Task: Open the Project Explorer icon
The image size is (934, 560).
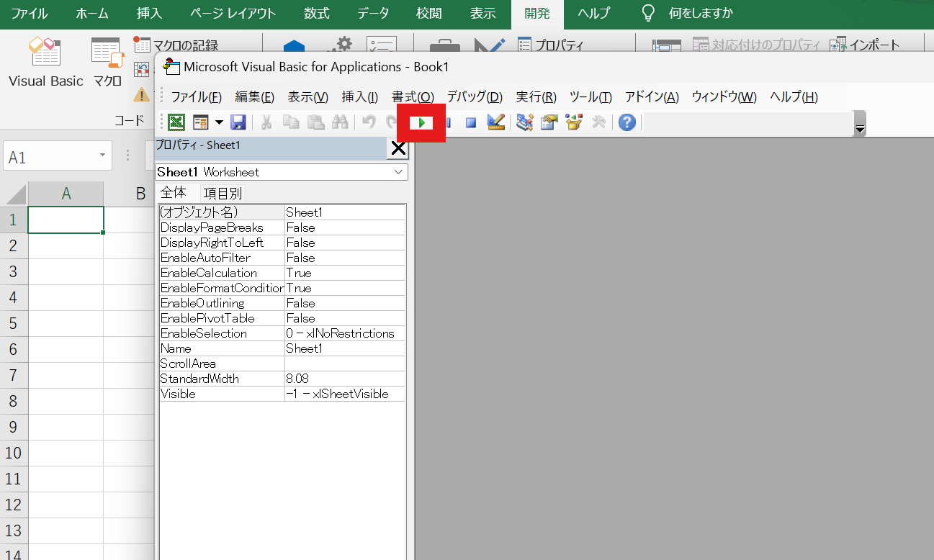Action: click(x=525, y=122)
